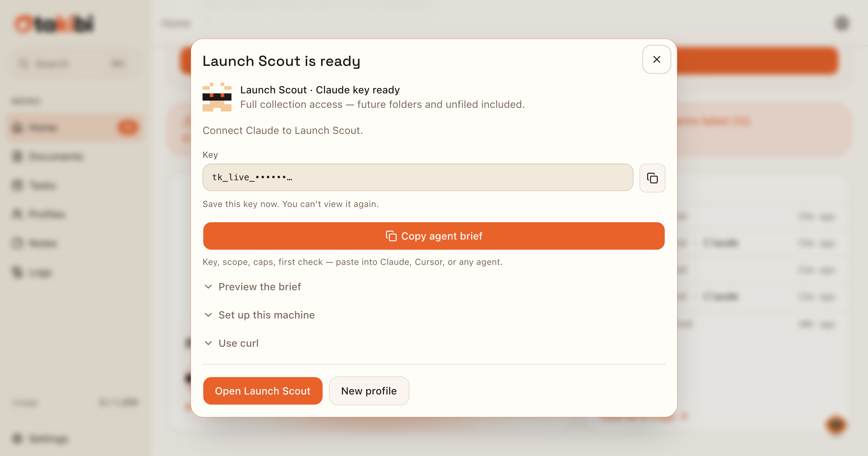Click the 'Launch Scout · Claude key ready' text
The image size is (868, 456).
click(320, 90)
